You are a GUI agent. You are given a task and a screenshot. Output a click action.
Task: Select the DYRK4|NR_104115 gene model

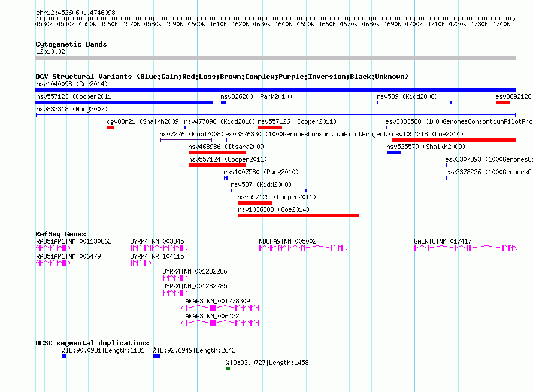[x=141, y=263]
